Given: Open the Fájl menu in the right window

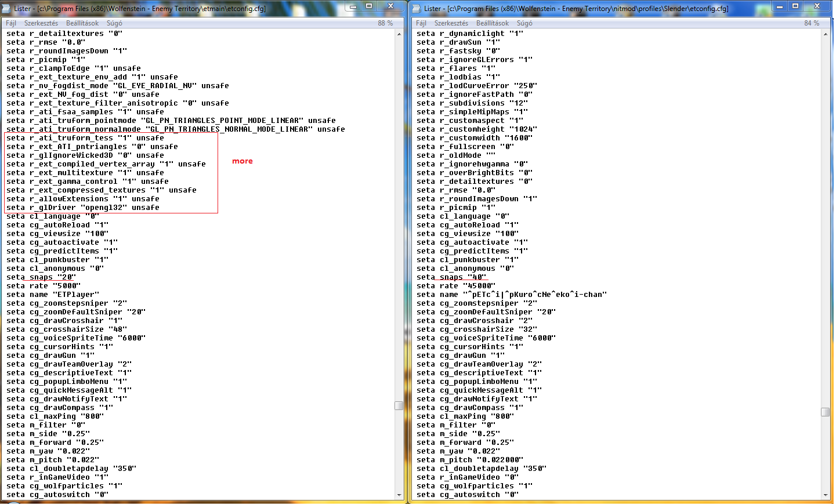Looking at the screenshot, I should (421, 23).
